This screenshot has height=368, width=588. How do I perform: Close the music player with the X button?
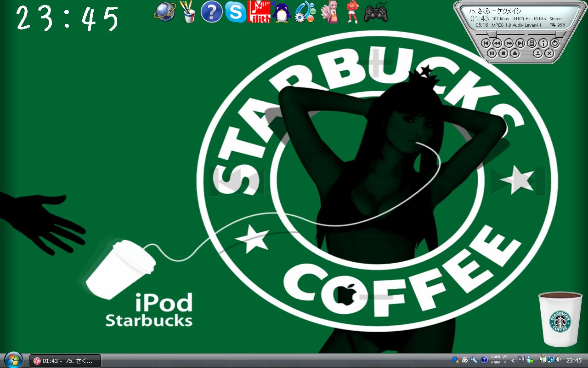click(x=549, y=53)
